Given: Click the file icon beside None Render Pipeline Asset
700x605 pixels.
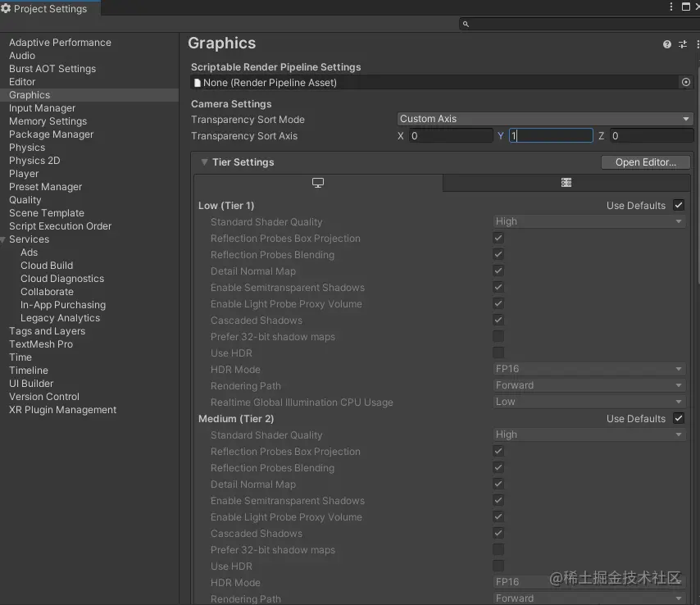Looking at the screenshot, I should coord(198,83).
